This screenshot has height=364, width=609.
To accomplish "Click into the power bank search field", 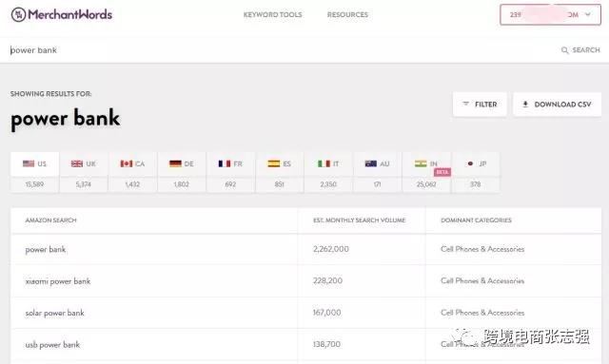I will point(284,50).
